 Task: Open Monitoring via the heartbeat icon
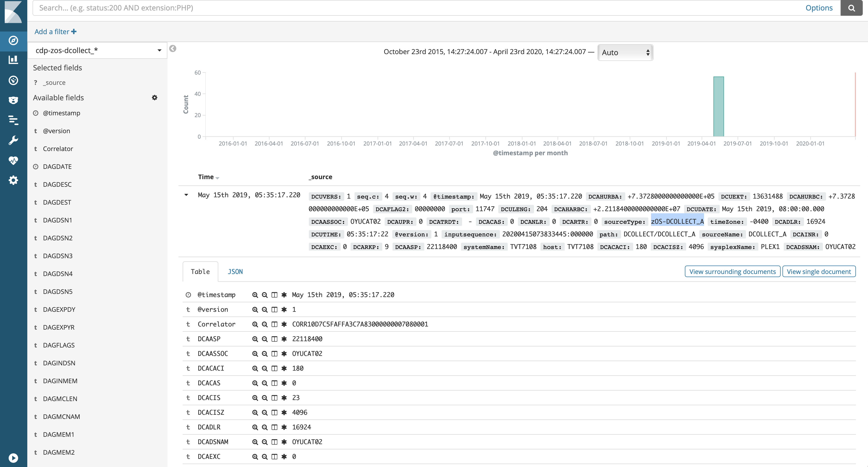click(x=13, y=160)
